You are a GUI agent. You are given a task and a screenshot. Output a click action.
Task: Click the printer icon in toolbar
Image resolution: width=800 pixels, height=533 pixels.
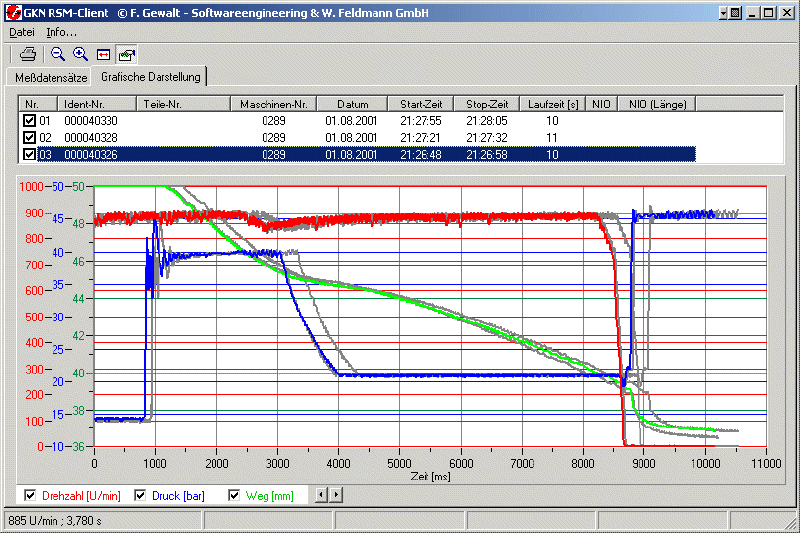tap(28, 54)
